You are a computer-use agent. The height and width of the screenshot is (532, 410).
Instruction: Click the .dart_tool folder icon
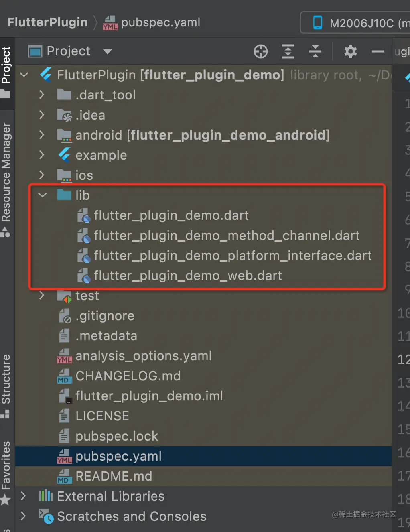(x=64, y=95)
